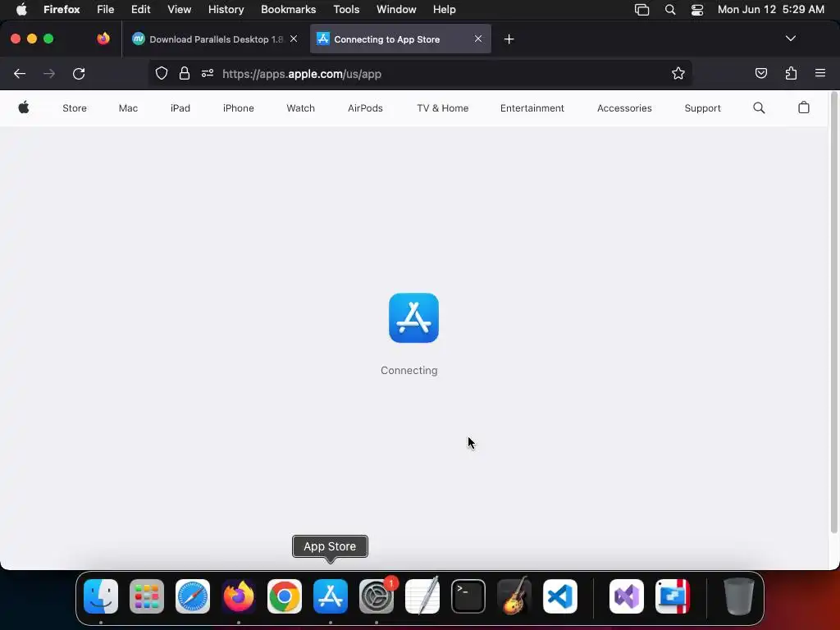The image size is (840, 630).
Task: Bookmark this page with the star
Action: tap(678, 73)
